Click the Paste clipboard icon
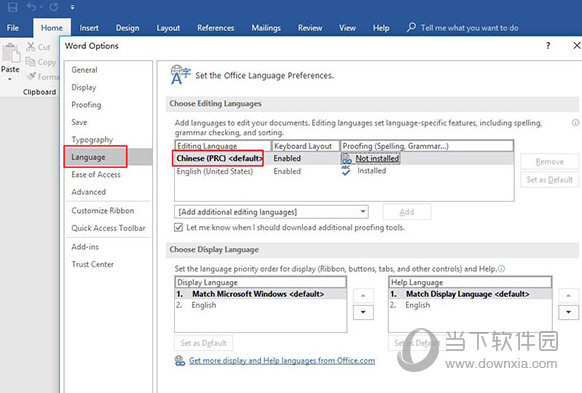Viewport: 582px width, 393px height. pos(11,53)
